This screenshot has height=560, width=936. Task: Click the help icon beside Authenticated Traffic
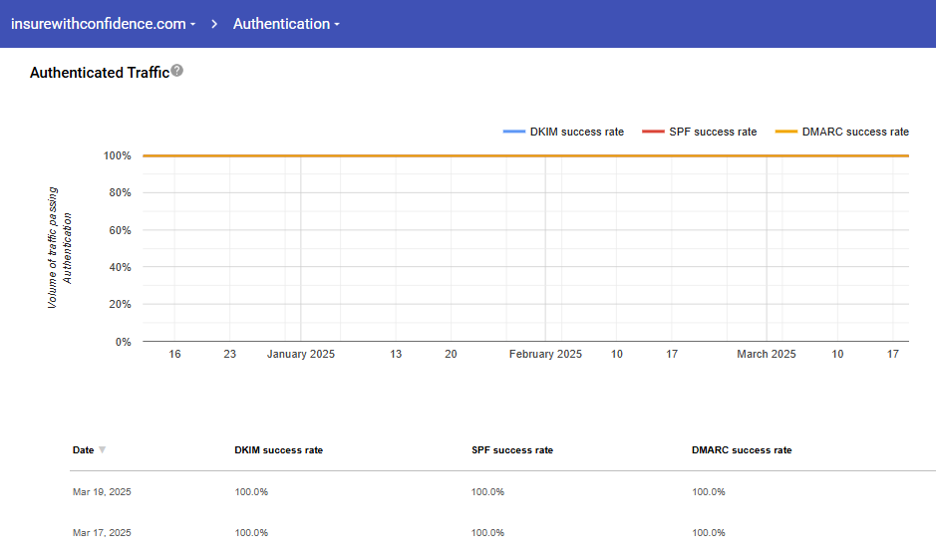click(176, 71)
